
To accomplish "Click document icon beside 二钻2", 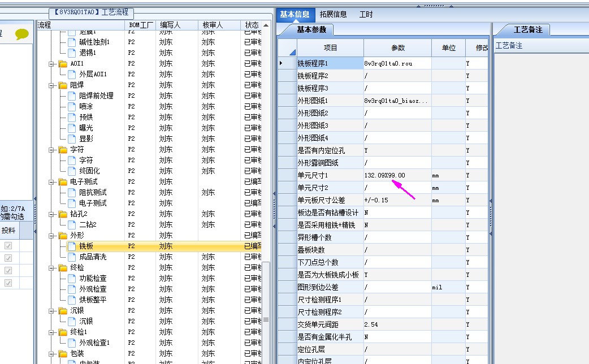I will click(72, 224).
